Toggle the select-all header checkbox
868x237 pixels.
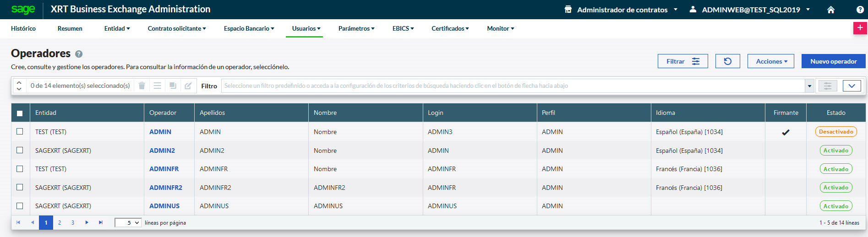pos(20,113)
